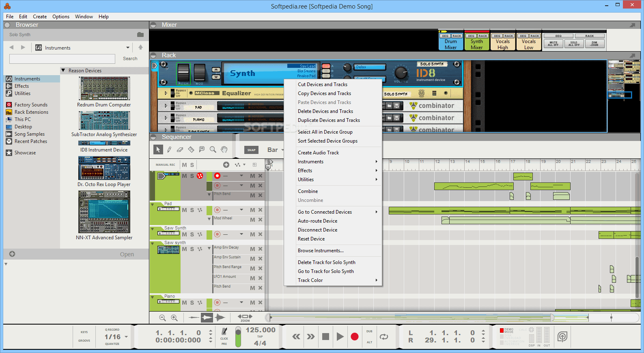Click the add track plus icon
This screenshot has width=644, height=353.
pyautogui.click(x=226, y=165)
